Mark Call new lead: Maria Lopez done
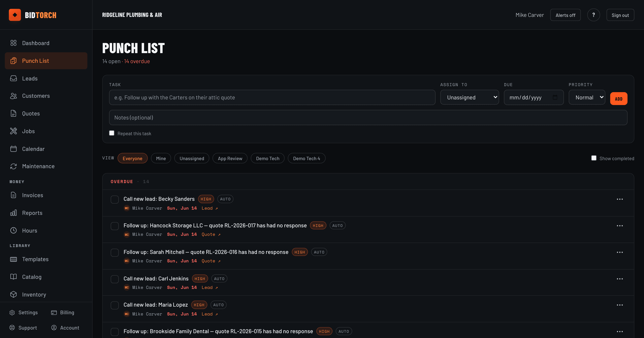Viewport: 644px width, 338px height. pos(115,305)
